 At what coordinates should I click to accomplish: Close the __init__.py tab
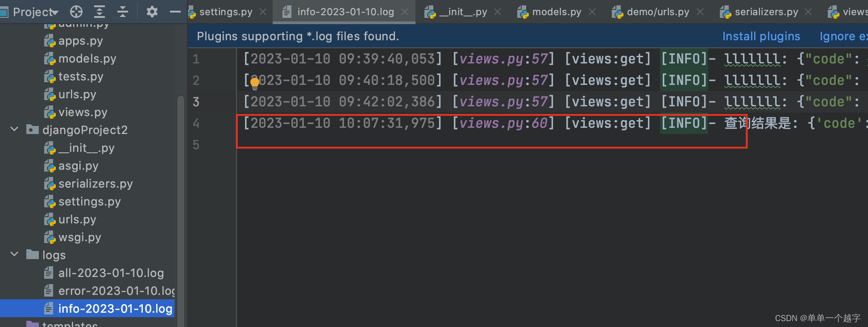[498, 12]
